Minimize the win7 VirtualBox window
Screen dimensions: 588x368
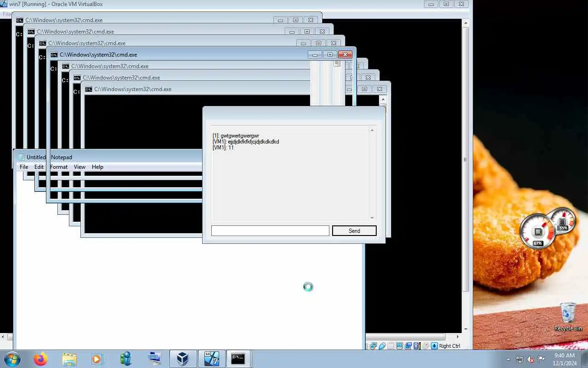(431, 4)
